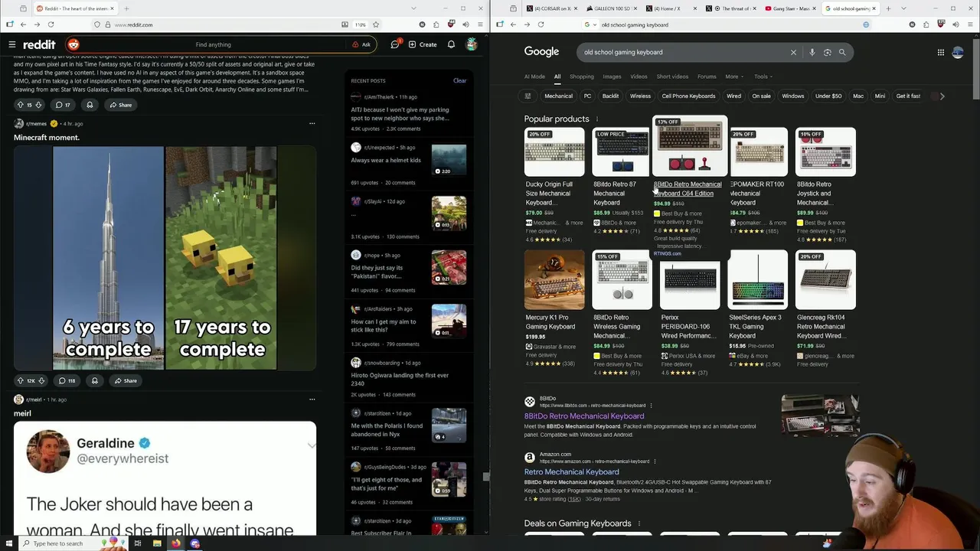980x551 pixels.
Task: Toggle the Windows filter chip
Action: coord(793,96)
